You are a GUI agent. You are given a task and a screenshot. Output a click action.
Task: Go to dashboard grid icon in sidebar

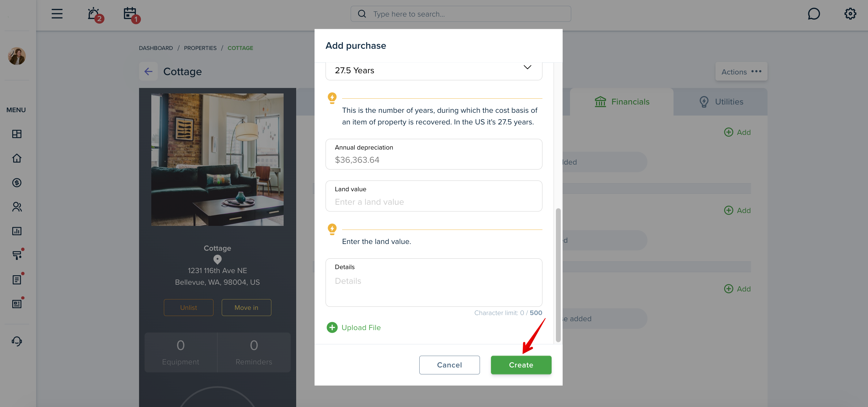pos(17,134)
